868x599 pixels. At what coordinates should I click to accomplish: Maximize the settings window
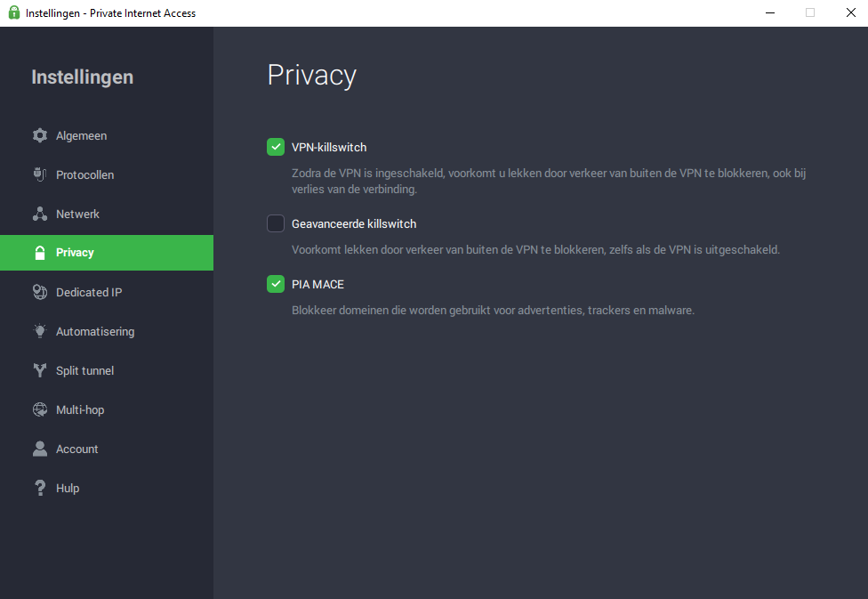(809, 12)
